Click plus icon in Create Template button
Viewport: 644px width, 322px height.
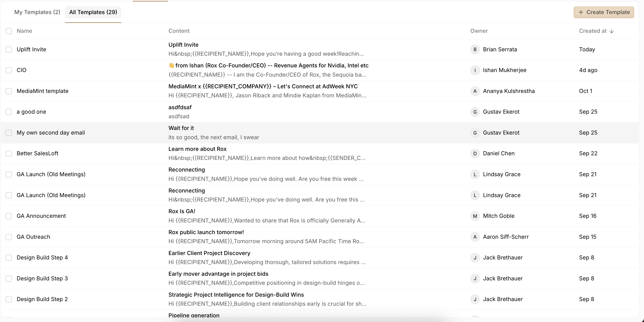tap(581, 12)
